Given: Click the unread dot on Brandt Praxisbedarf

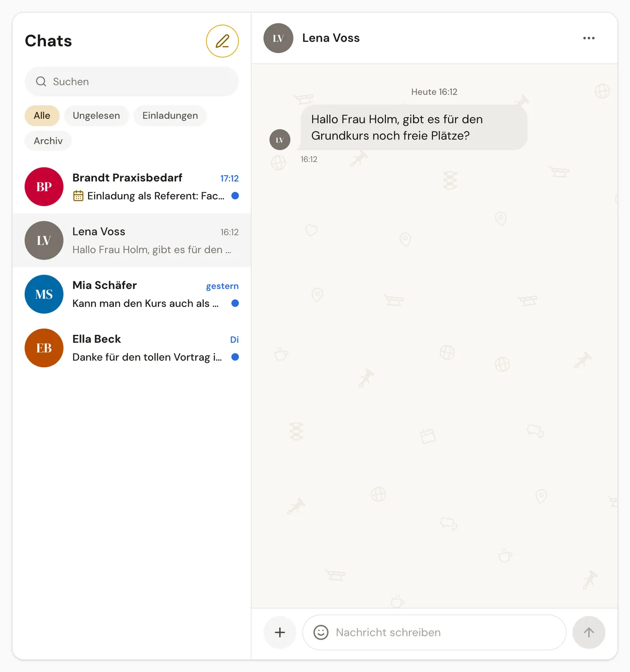Looking at the screenshot, I should pos(235,196).
